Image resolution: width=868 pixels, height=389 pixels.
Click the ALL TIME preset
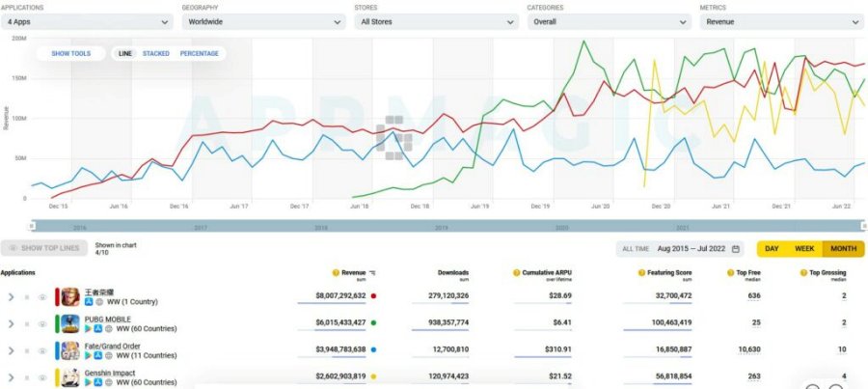coord(636,249)
